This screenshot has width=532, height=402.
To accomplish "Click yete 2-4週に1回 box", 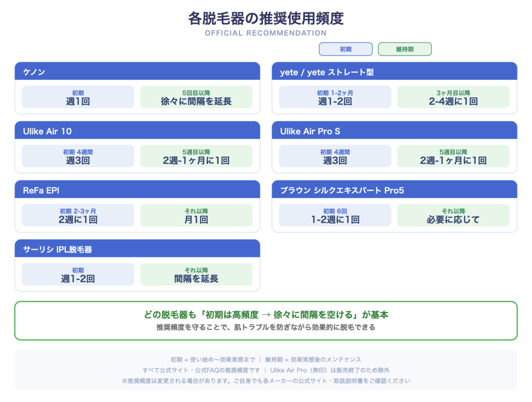I will (x=453, y=97).
